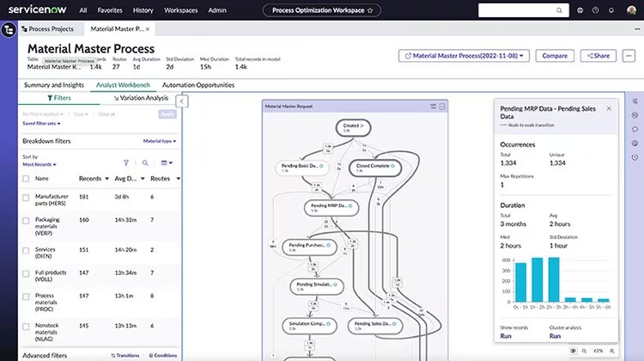Click the Routes column sort arrow
Screen dimensions: 644x361
(178, 179)
